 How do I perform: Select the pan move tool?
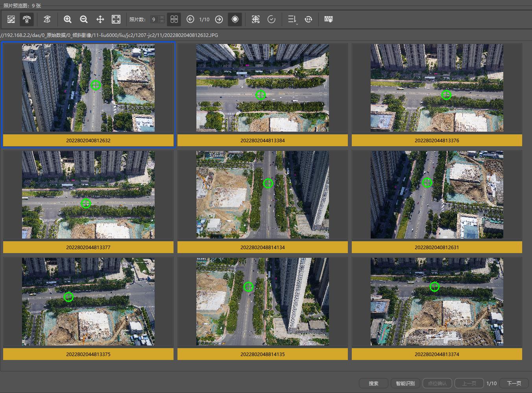100,19
